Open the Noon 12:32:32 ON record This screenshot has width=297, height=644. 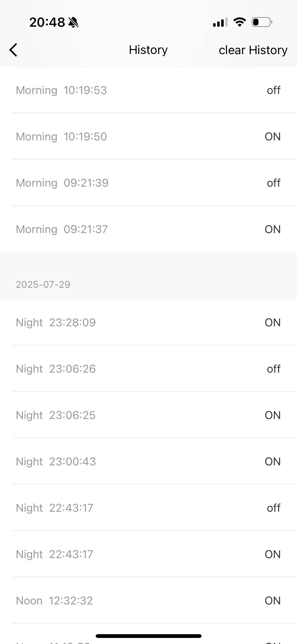click(x=148, y=601)
